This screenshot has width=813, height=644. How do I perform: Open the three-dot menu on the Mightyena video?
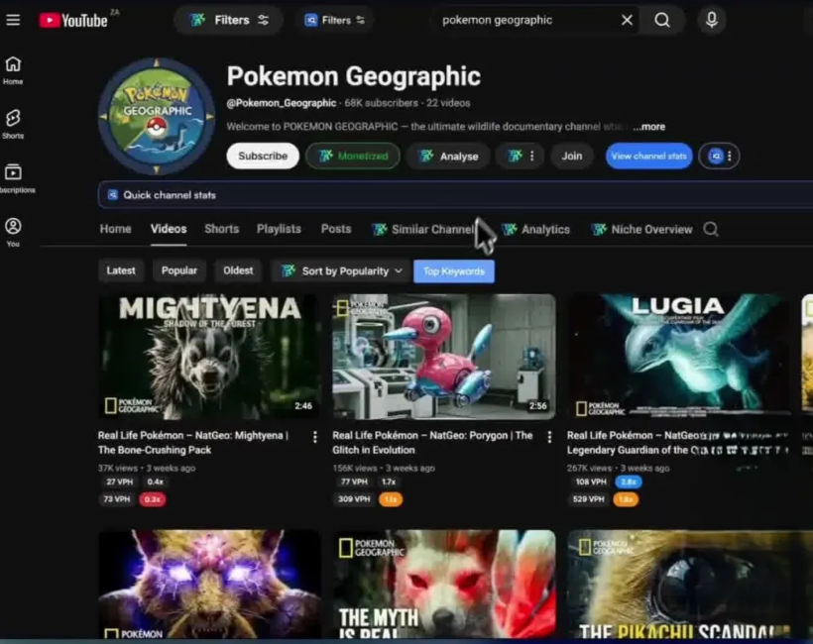pos(315,437)
